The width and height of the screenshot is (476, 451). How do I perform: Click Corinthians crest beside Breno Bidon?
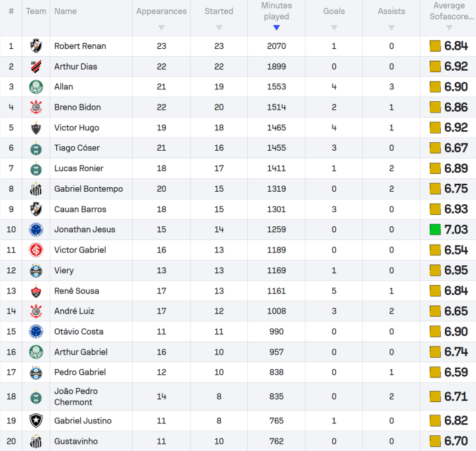coord(36,107)
